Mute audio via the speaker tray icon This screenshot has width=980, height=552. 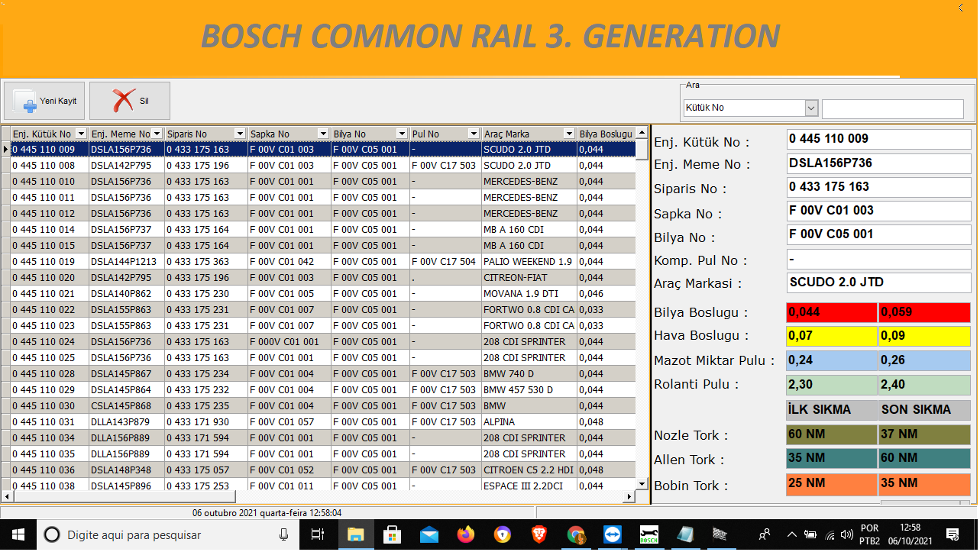(848, 534)
